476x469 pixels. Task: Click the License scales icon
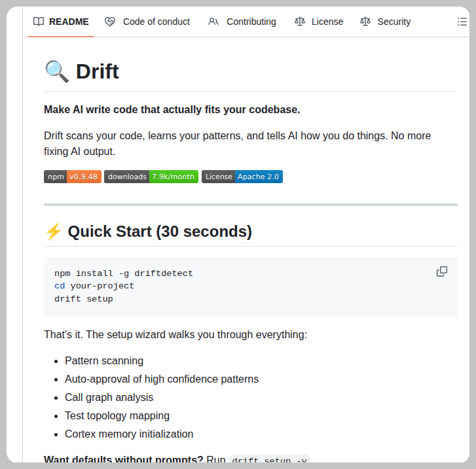pyautogui.click(x=300, y=22)
